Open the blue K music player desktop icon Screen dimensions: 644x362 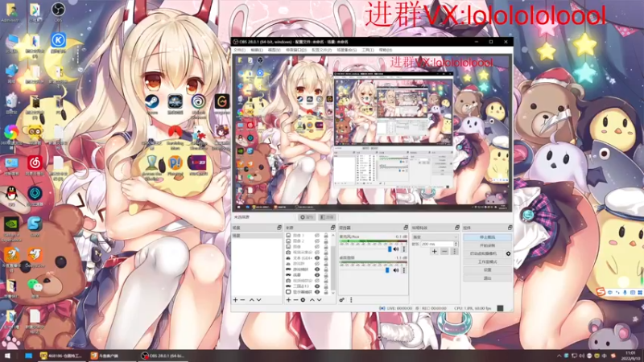pos(58,41)
